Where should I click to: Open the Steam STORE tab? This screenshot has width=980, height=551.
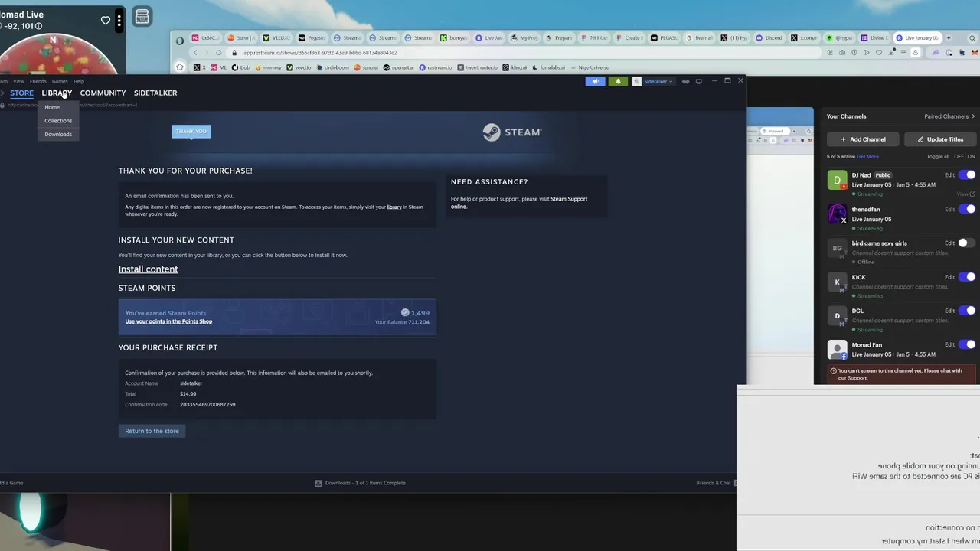[x=21, y=93]
